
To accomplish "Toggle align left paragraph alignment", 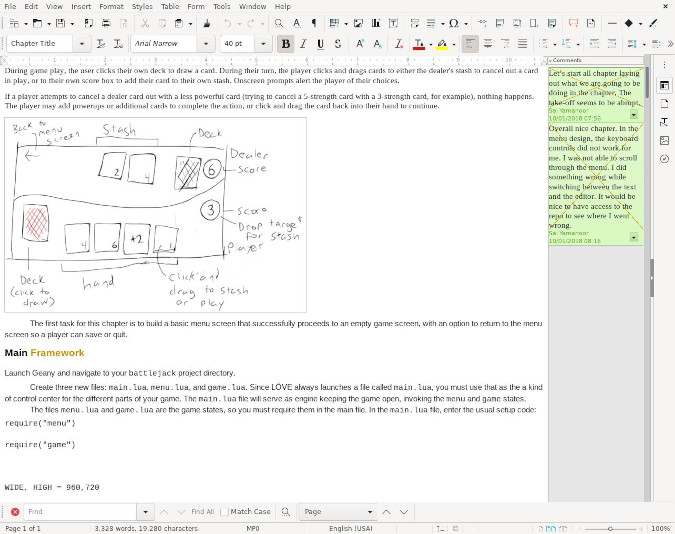I will [x=470, y=44].
